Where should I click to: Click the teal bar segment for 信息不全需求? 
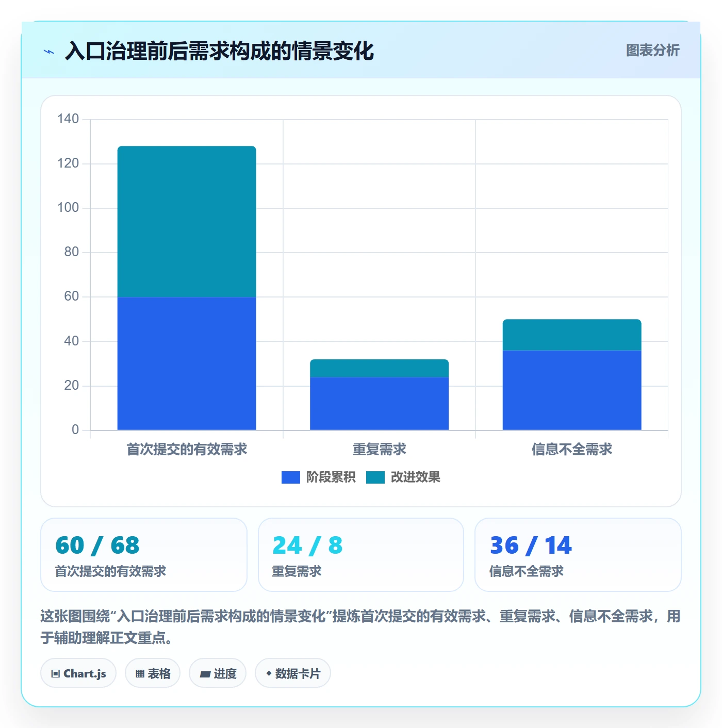tap(572, 335)
